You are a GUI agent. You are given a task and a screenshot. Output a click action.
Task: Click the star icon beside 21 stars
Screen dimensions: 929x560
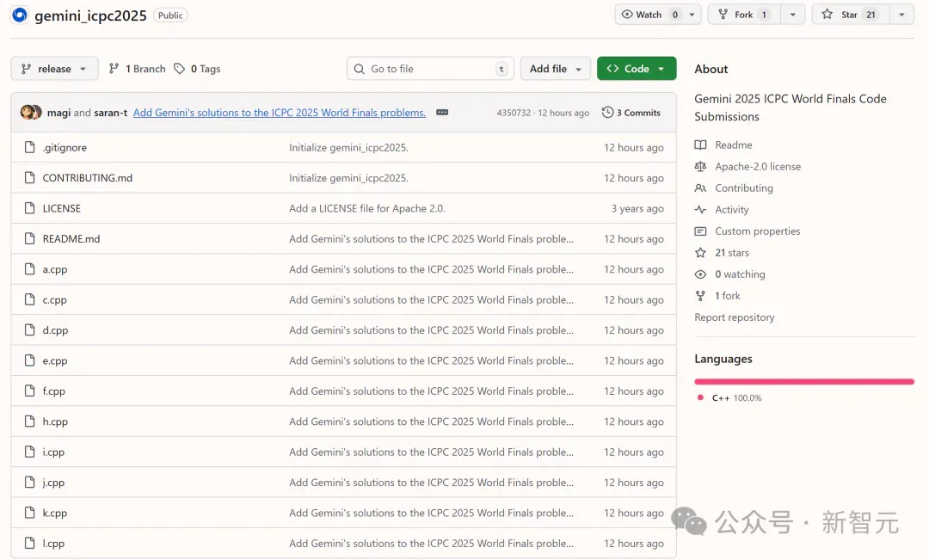point(700,252)
